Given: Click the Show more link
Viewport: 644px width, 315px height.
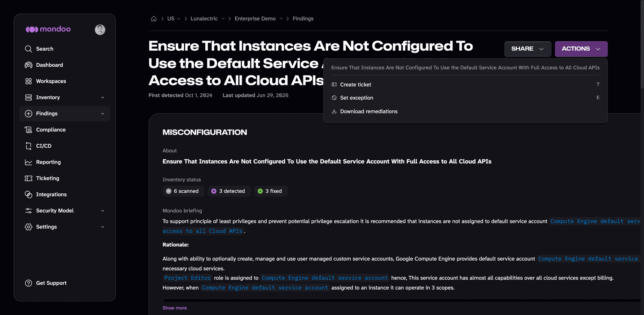Looking at the screenshot, I should pyautogui.click(x=175, y=308).
